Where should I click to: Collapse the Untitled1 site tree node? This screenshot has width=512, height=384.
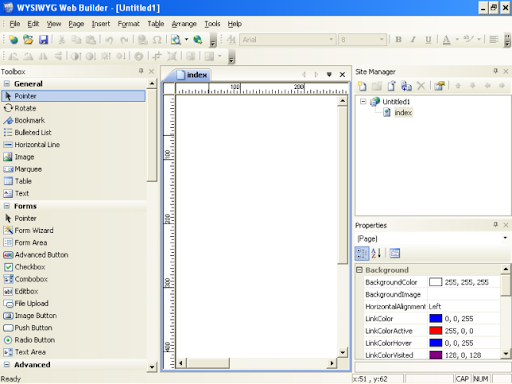point(363,101)
